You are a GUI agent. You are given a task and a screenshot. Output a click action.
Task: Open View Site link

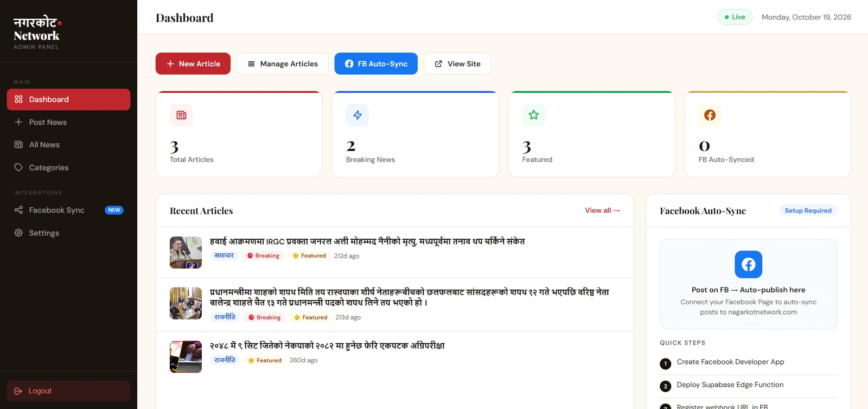457,63
